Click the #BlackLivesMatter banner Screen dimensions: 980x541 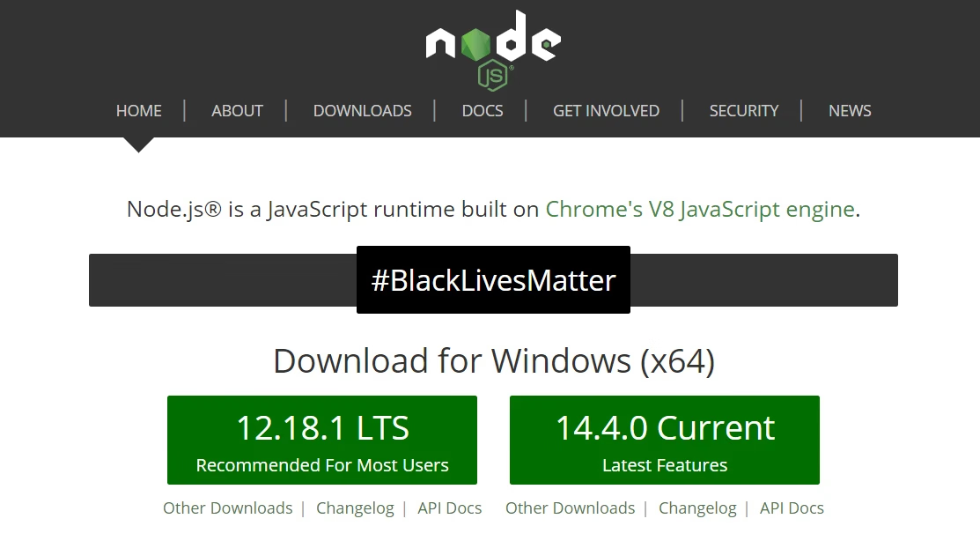[x=493, y=279]
